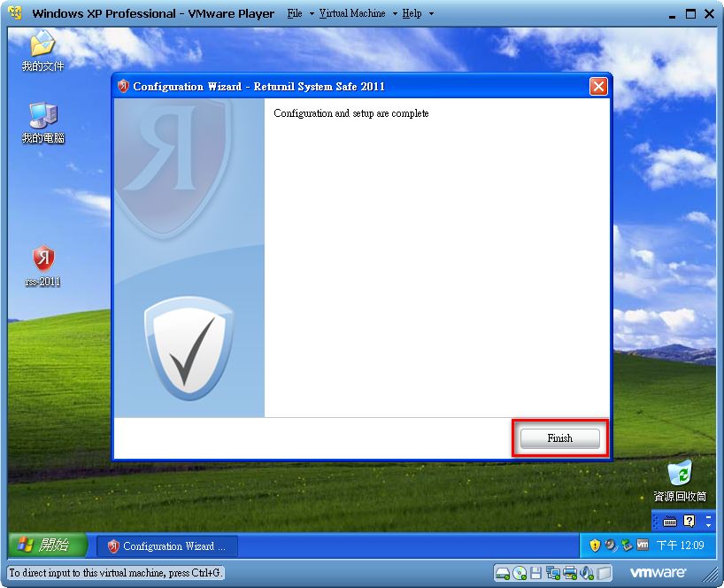724x588 pixels.
Task: Click the VMware CD/DVD drive icon
Action: 520,573
